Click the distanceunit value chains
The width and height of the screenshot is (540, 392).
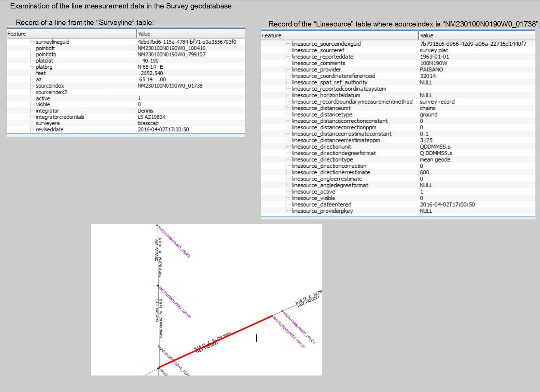coord(427,108)
